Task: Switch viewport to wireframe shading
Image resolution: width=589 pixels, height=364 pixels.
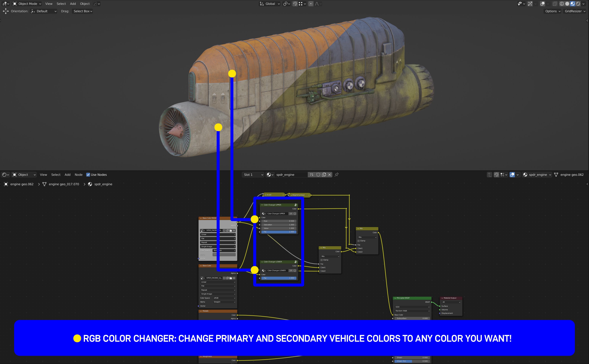Action: pyautogui.click(x=562, y=4)
